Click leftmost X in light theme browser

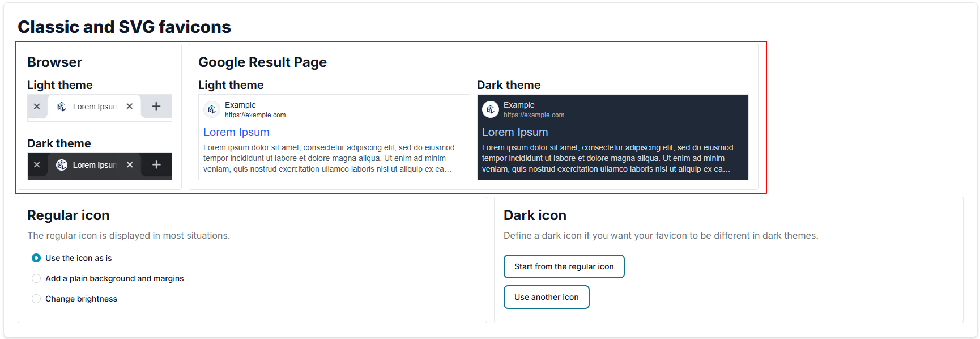[x=37, y=107]
